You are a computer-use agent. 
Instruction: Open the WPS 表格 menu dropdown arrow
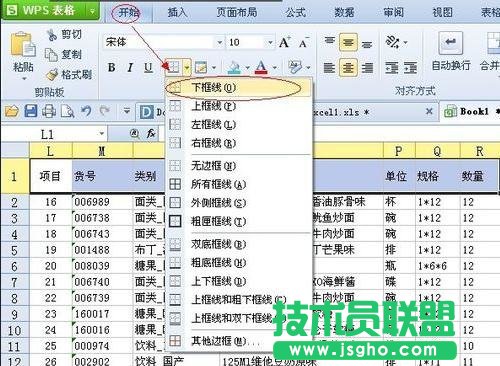[92, 11]
